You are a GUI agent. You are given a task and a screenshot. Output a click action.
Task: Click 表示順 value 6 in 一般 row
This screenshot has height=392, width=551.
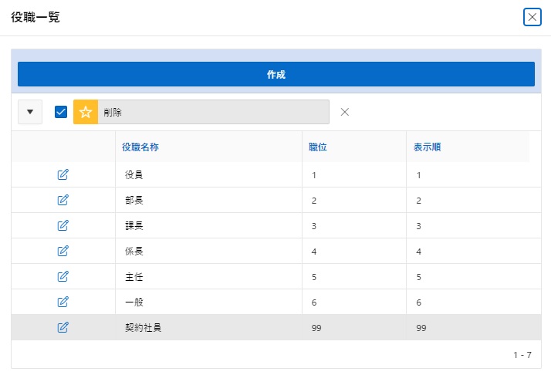pos(418,302)
